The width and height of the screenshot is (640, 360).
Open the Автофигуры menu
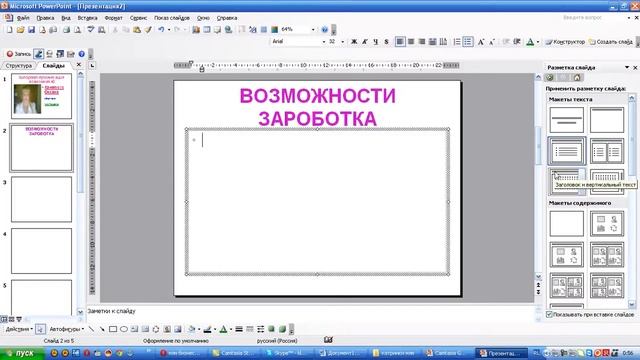click(66, 329)
